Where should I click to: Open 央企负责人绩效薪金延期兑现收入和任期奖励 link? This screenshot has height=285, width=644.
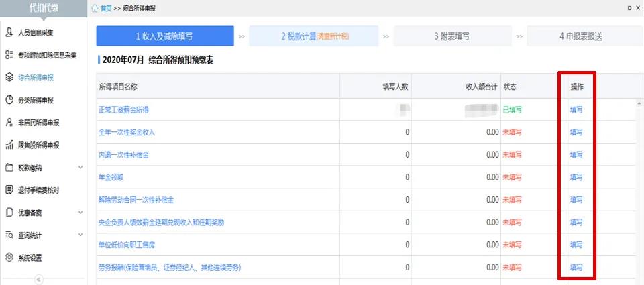162,223
